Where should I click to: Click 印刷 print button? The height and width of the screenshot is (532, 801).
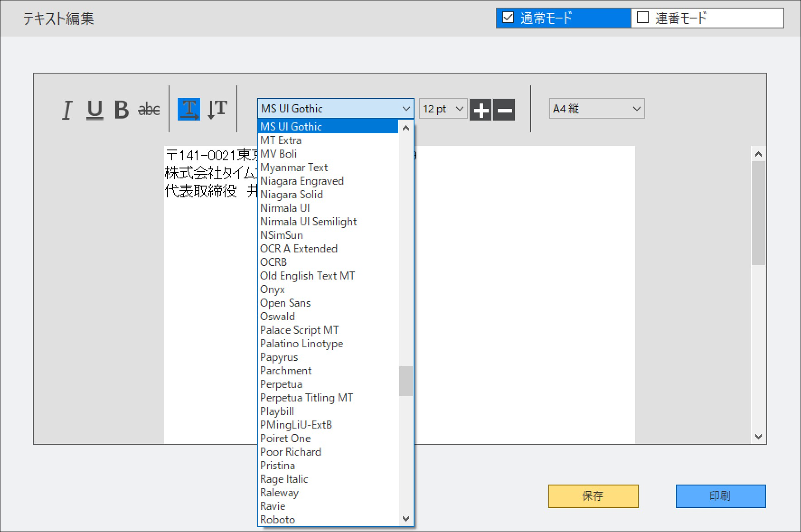(x=721, y=496)
